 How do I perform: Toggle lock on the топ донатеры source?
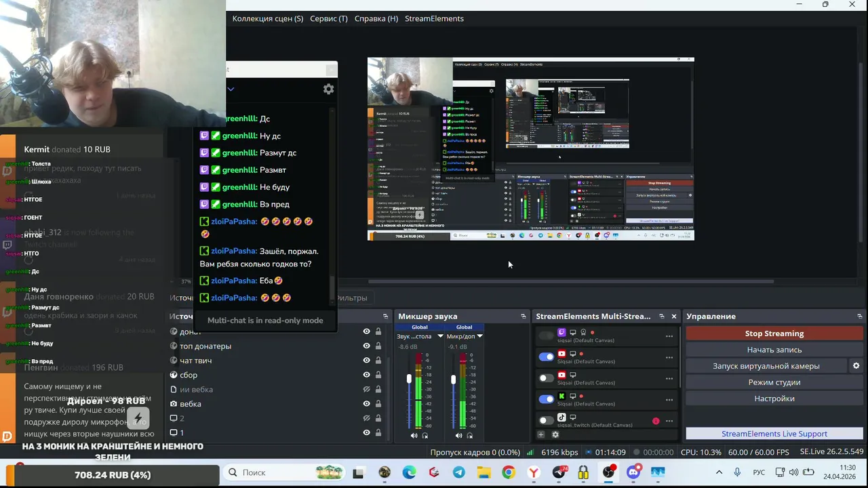[x=378, y=346]
